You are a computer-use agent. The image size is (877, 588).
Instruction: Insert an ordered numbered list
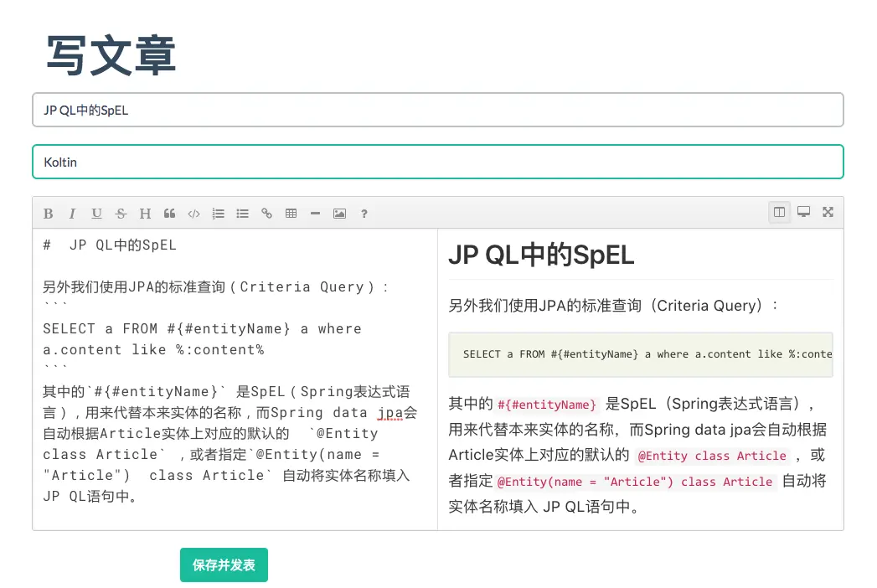(218, 213)
